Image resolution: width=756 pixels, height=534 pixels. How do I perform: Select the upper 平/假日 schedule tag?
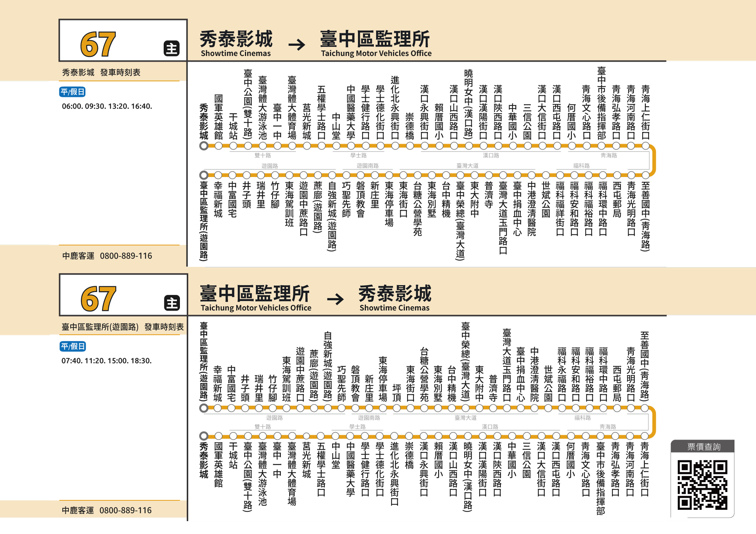pos(73,92)
